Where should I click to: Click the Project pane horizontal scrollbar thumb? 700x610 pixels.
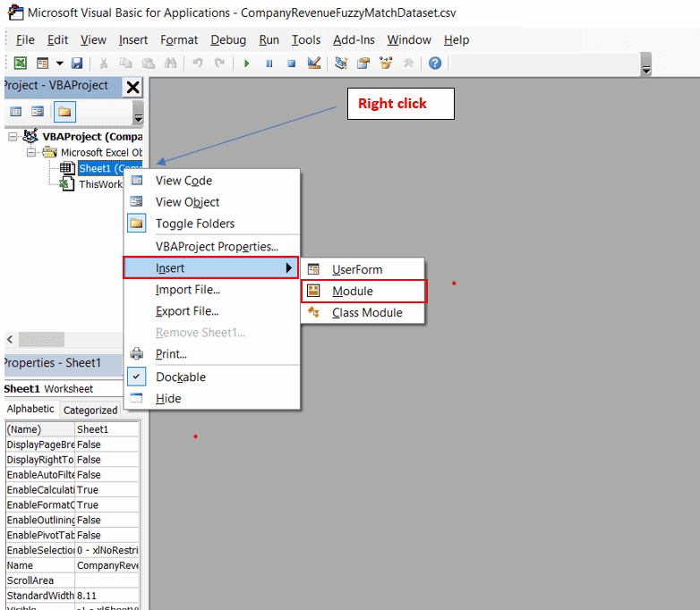[x=41, y=340]
